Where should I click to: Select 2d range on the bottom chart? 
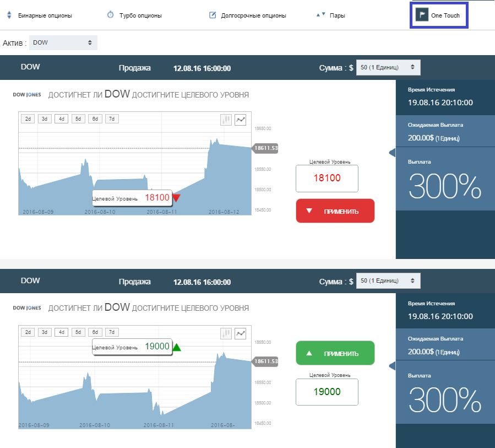point(28,332)
